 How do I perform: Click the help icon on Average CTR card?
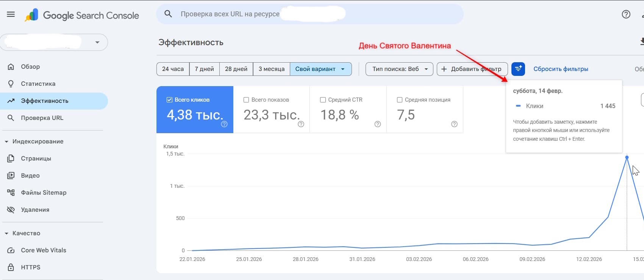click(377, 124)
